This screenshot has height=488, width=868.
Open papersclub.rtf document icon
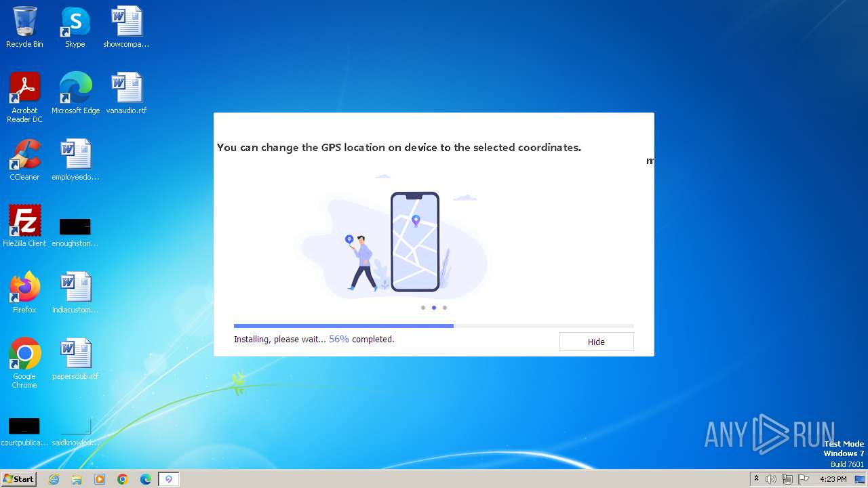(75, 360)
